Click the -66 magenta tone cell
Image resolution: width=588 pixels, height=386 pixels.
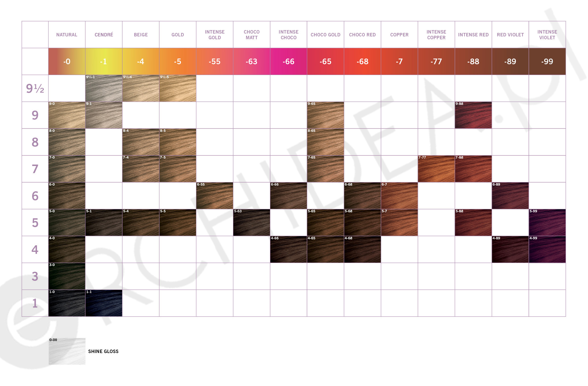pyautogui.click(x=288, y=61)
